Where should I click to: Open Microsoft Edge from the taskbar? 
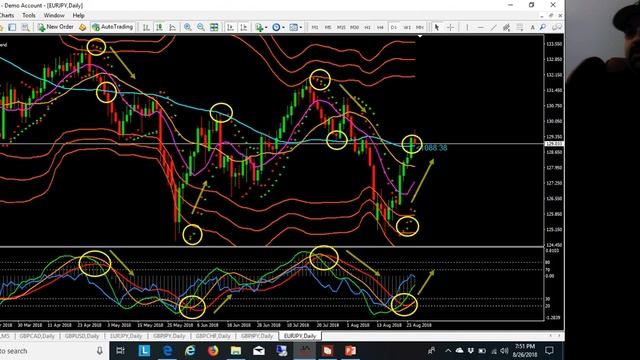click(x=167, y=351)
